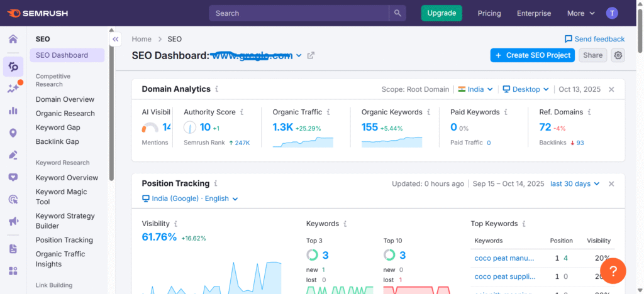This screenshot has width=644, height=294.
Task: Select the SEO toolkit icon in rail
Action: (x=13, y=67)
